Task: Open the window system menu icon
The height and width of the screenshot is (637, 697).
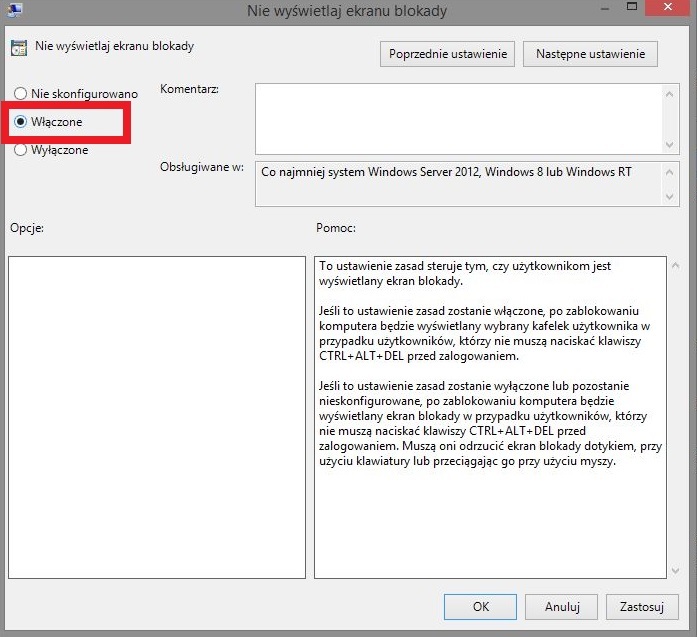Action: [x=14, y=9]
